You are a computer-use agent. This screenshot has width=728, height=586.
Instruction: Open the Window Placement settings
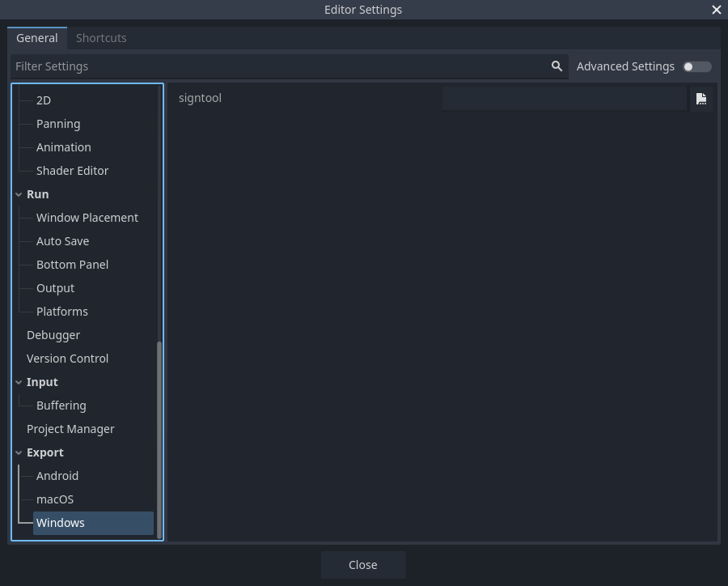87,218
